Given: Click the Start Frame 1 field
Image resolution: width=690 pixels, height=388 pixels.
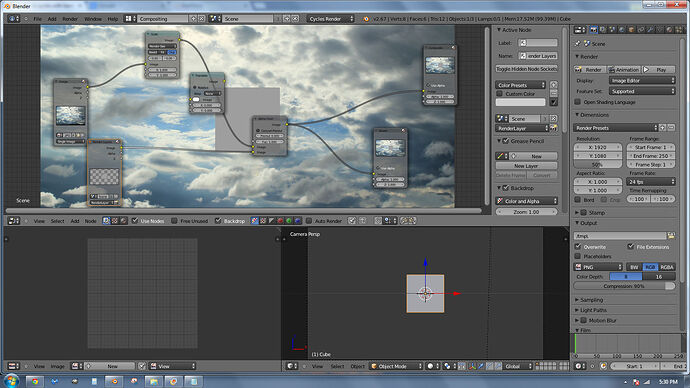Looking at the screenshot, I should pos(651,147).
